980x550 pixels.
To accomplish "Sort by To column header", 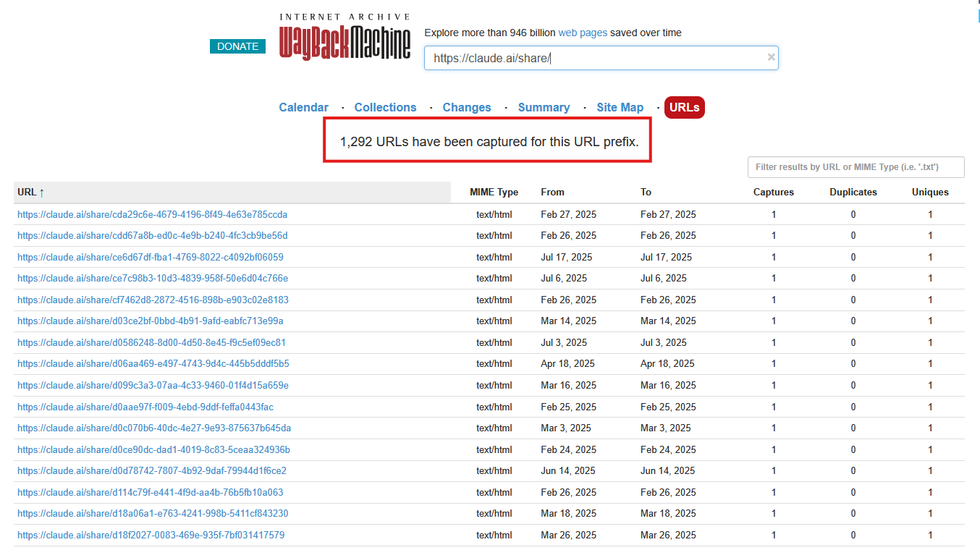I will [x=646, y=192].
